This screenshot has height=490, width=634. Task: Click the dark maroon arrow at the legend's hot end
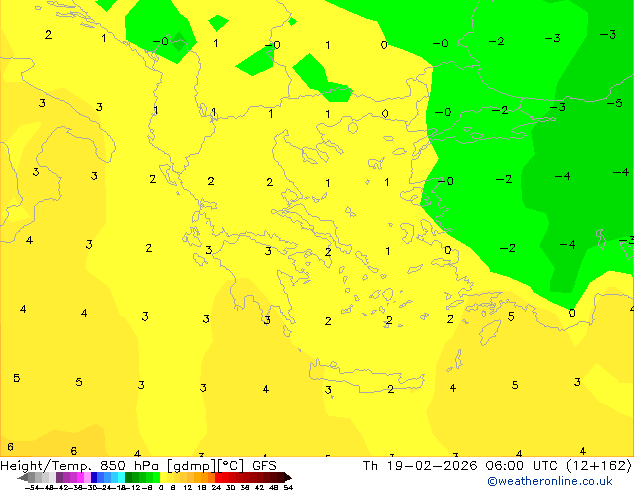tap(288, 477)
